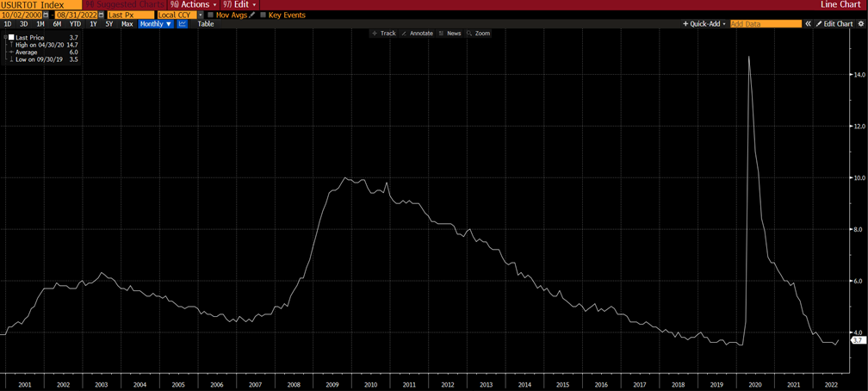Select the 1M time range

point(40,24)
